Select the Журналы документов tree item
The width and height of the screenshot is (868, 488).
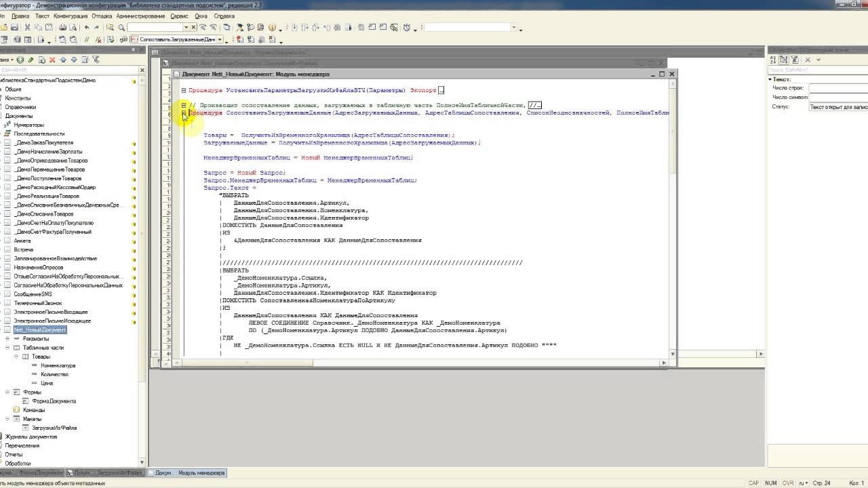32,436
